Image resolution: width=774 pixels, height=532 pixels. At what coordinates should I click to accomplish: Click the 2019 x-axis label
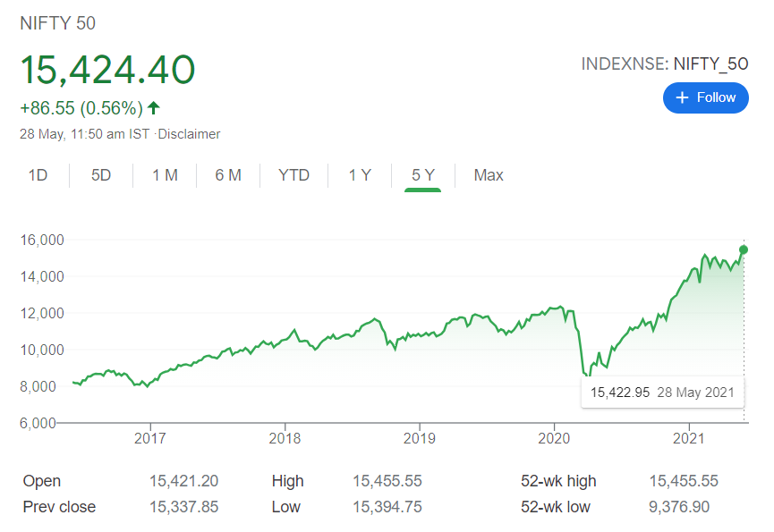pyautogui.click(x=420, y=438)
